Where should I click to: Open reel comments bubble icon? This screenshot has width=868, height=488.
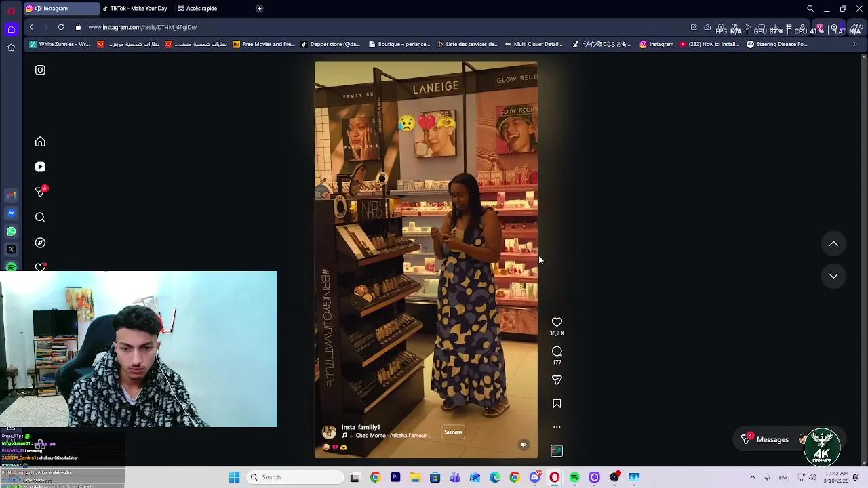point(557,351)
